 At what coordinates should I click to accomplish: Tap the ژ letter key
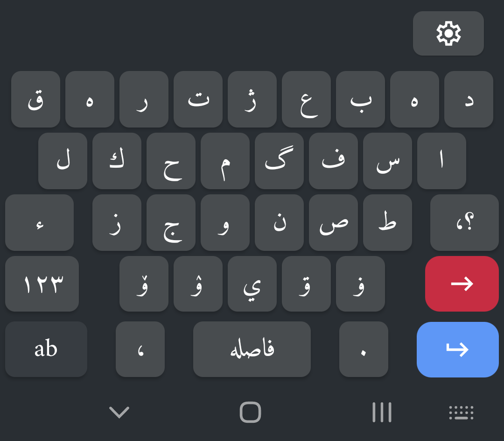(252, 99)
